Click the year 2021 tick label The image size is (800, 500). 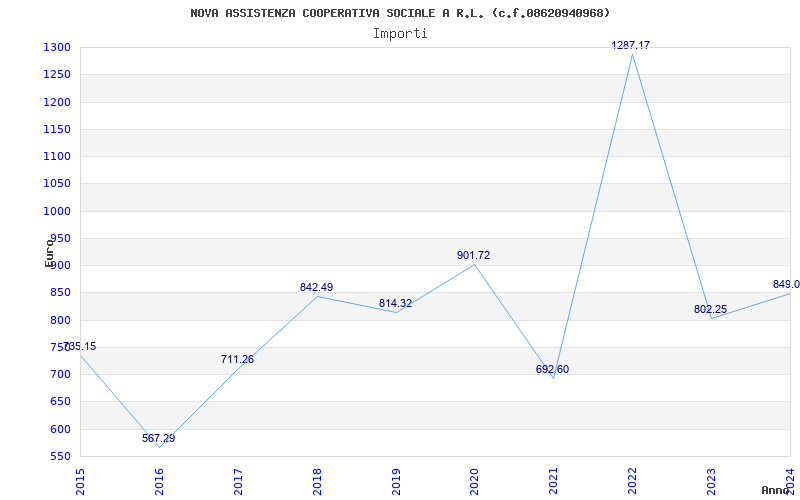(x=554, y=482)
